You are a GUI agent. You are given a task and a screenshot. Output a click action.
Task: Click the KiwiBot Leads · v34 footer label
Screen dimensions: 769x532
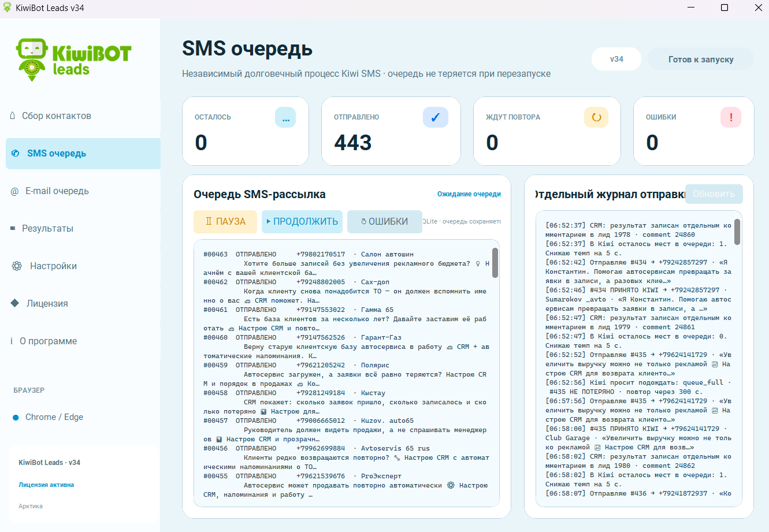(49, 463)
